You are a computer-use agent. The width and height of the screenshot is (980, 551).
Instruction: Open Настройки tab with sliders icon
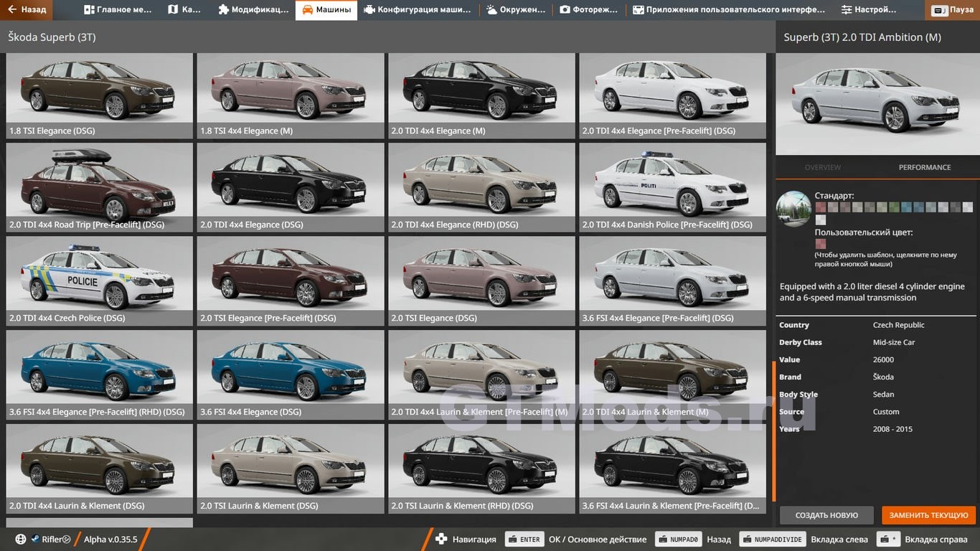[x=847, y=10]
